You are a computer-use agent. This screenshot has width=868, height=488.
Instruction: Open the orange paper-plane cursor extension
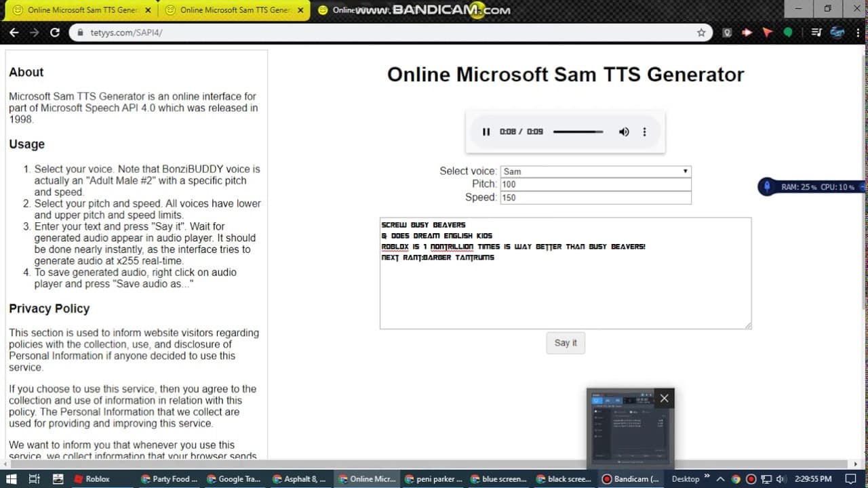[768, 33]
